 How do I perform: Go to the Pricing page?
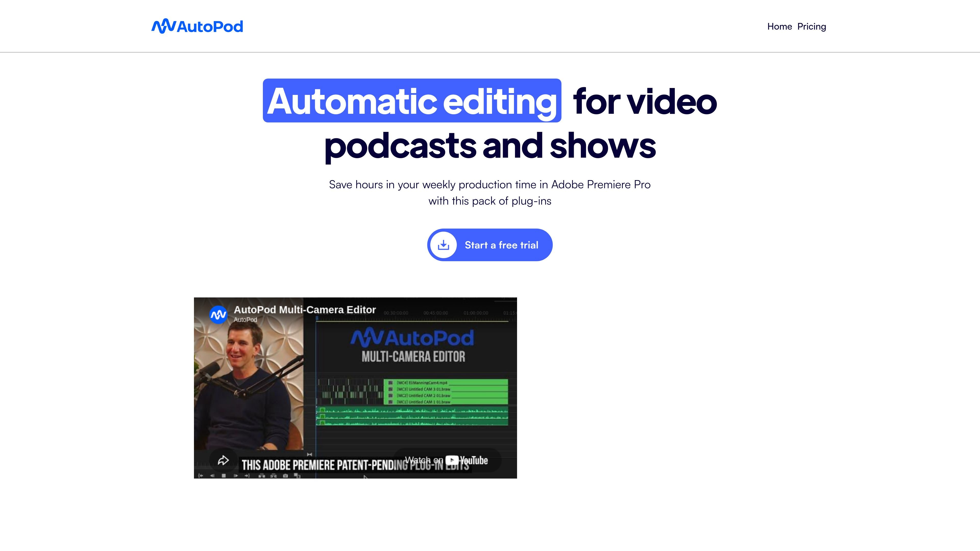pyautogui.click(x=812, y=27)
